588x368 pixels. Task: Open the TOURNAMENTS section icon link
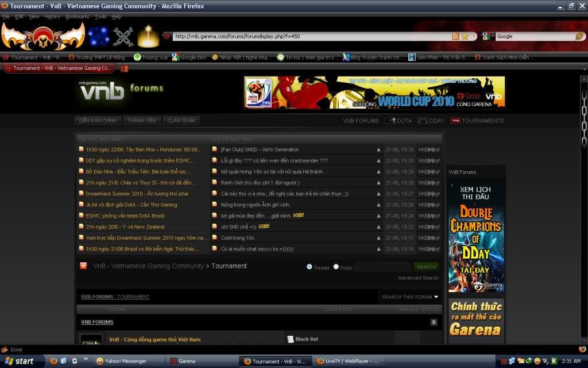pyautogui.click(x=477, y=121)
